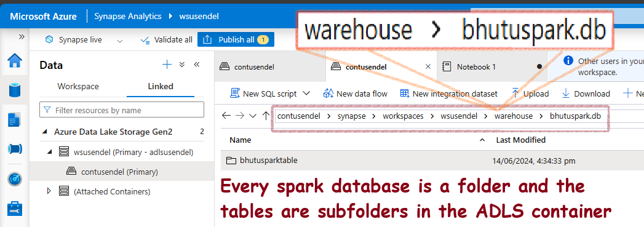This screenshot has height=227, width=644.
Task: Expand the left navigation rail
Action: click(x=22, y=37)
